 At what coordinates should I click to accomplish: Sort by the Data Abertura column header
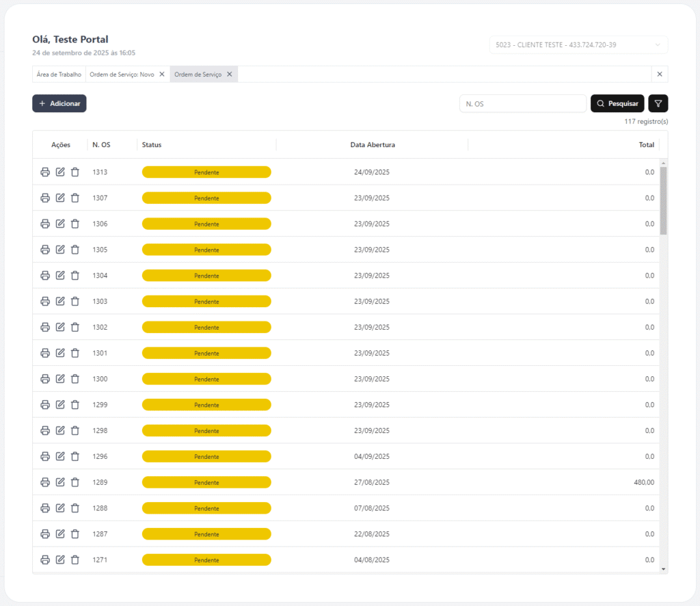tap(373, 145)
